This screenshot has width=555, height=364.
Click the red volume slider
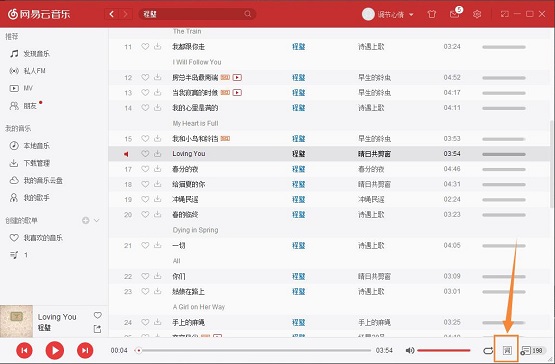coord(444,351)
